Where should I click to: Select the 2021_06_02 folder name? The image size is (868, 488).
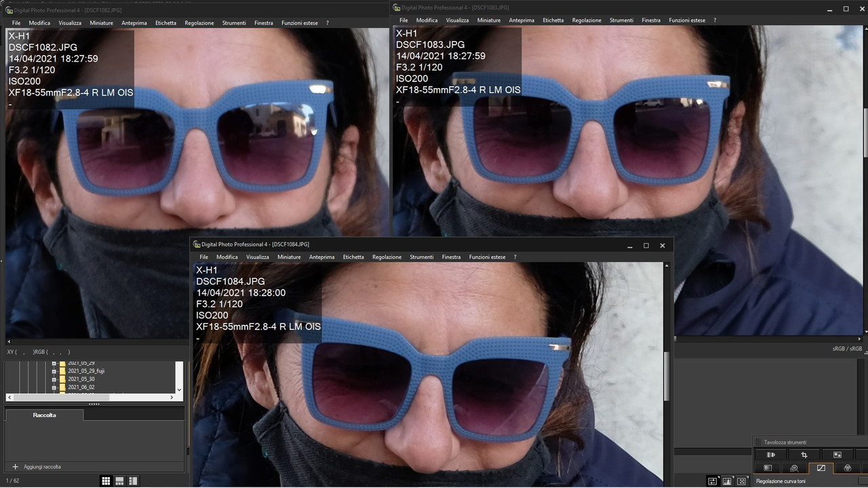tap(81, 388)
